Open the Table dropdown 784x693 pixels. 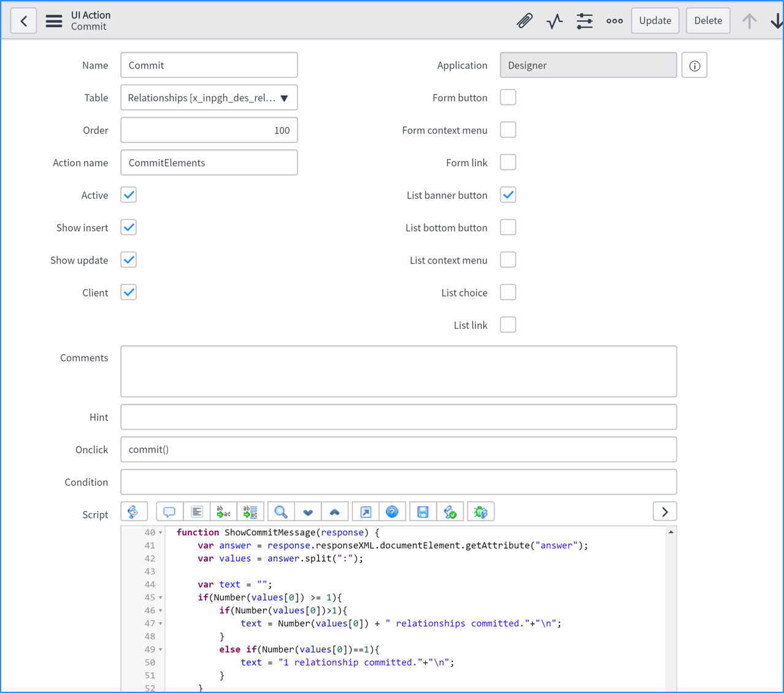coord(209,98)
